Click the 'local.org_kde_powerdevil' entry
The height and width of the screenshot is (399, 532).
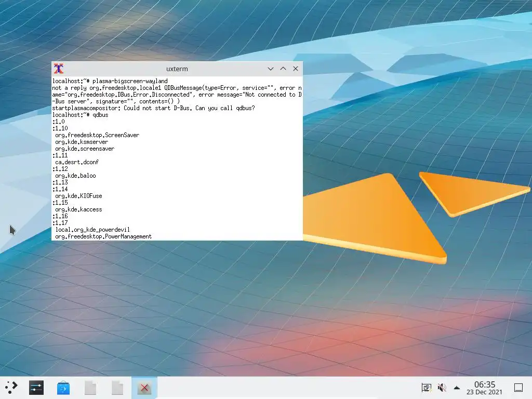pos(92,230)
